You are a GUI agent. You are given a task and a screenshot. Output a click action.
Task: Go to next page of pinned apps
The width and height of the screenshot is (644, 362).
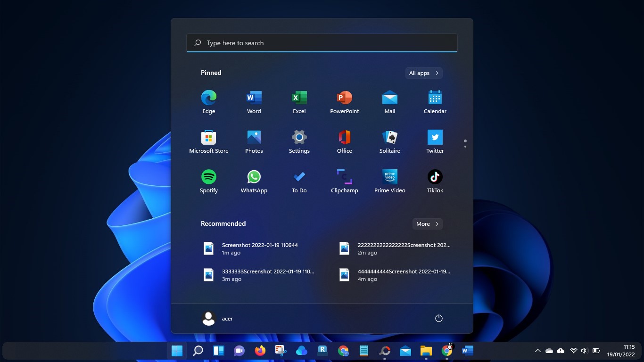coord(465,147)
